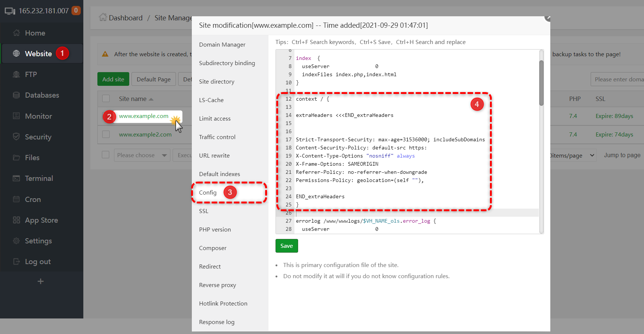Toggle the select-all checkbox in the table header
This screenshot has width=644, height=334.
pyautogui.click(x=106, y=99)
